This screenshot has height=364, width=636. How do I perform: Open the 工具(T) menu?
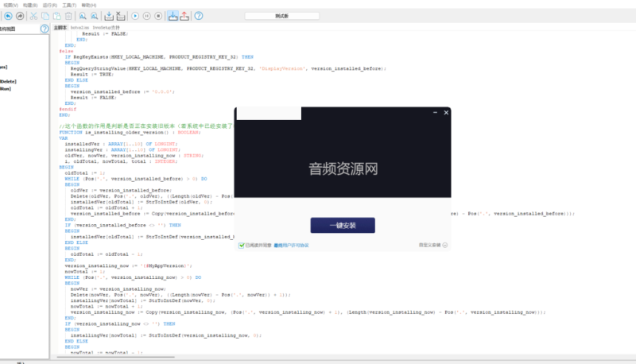click(x=69, y=6)
